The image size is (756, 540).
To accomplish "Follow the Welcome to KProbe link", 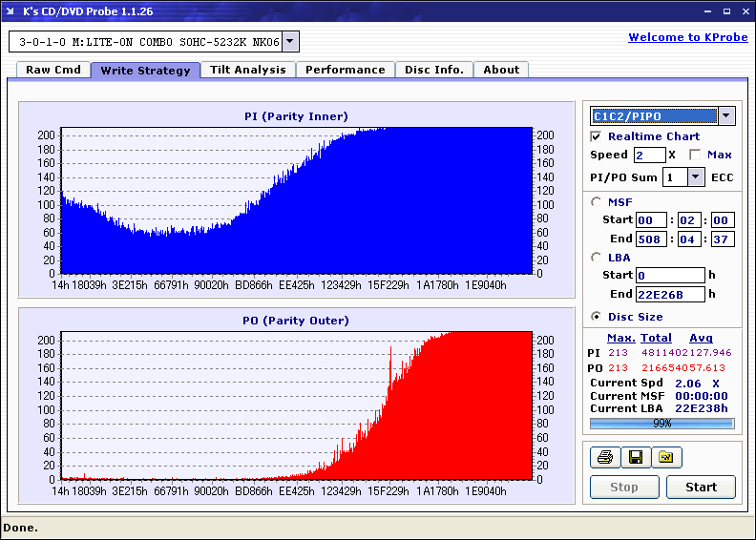I will (x=688, y=37).
